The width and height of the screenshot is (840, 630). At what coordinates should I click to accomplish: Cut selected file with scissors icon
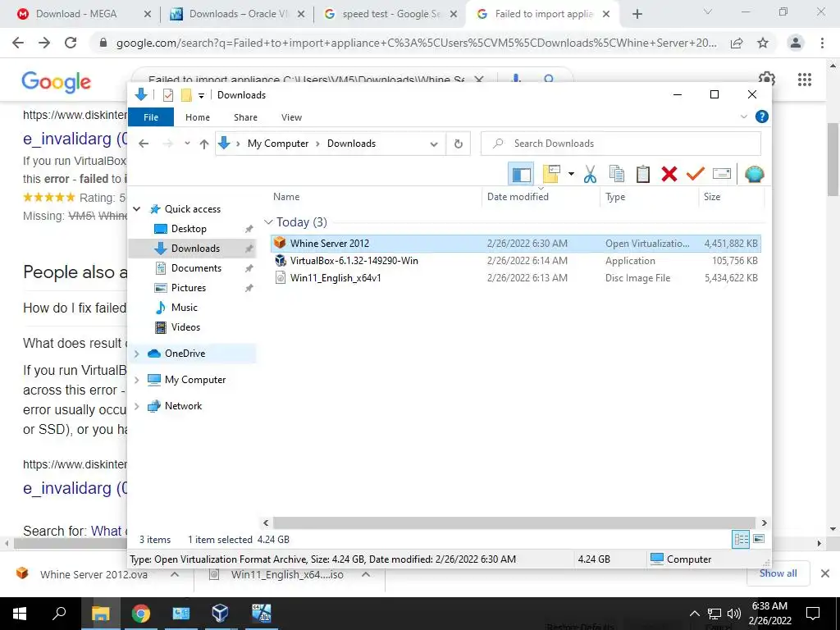pos(590,174)
